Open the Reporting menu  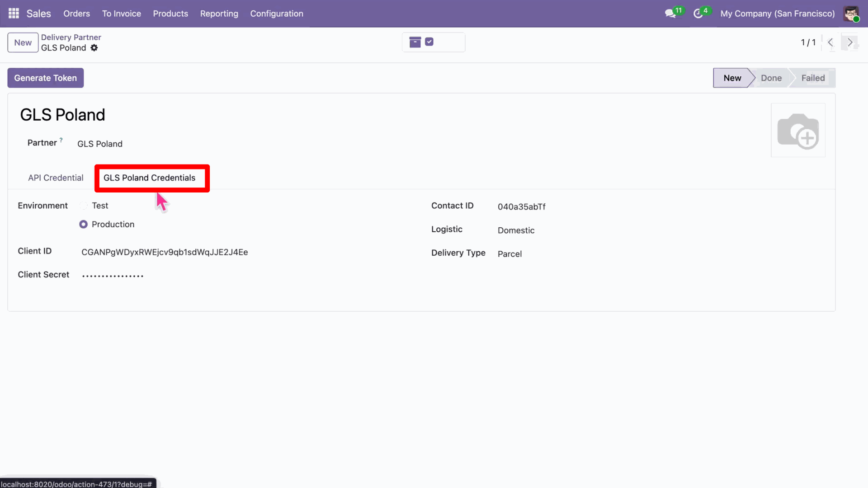pyautogui.click(x=219, y=14)
